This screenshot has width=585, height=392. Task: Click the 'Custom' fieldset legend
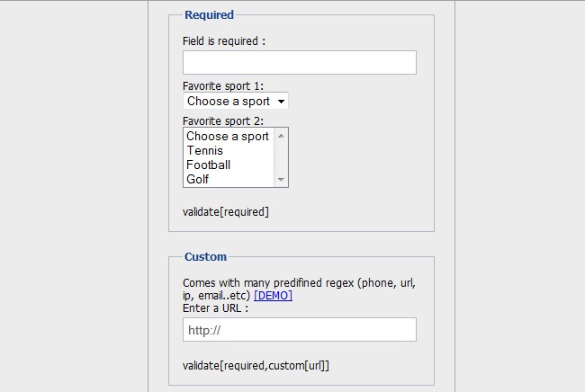(205, 256)
